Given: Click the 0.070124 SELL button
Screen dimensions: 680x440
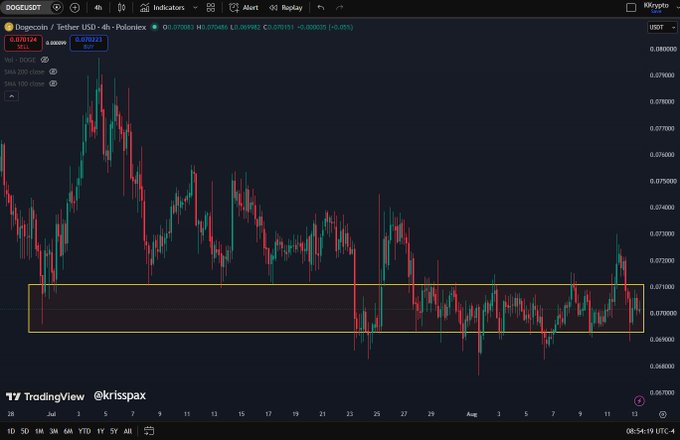Looking at the screenshot, I should [23, 42].
